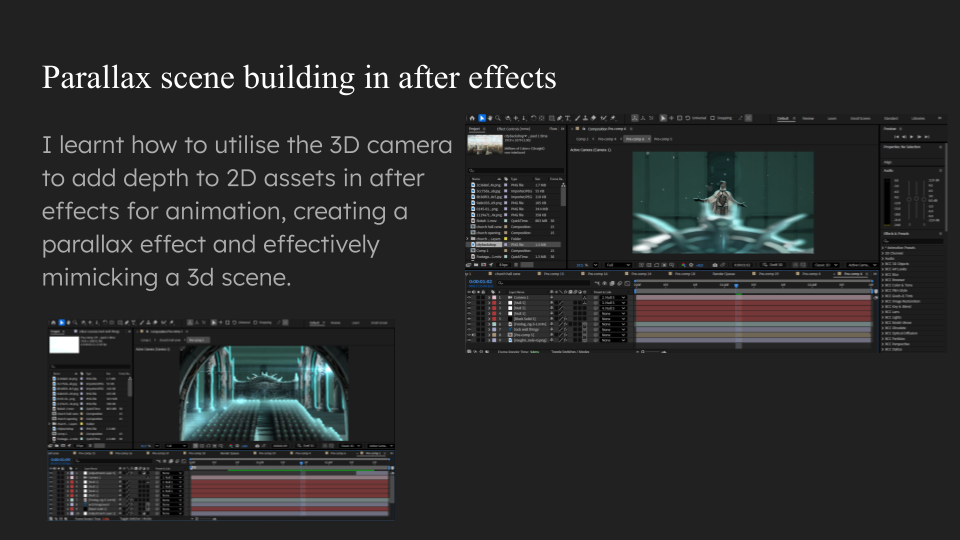Expand Animation Presets in Effects & Presets panel
960x540 pixels.
pos(883,247)
